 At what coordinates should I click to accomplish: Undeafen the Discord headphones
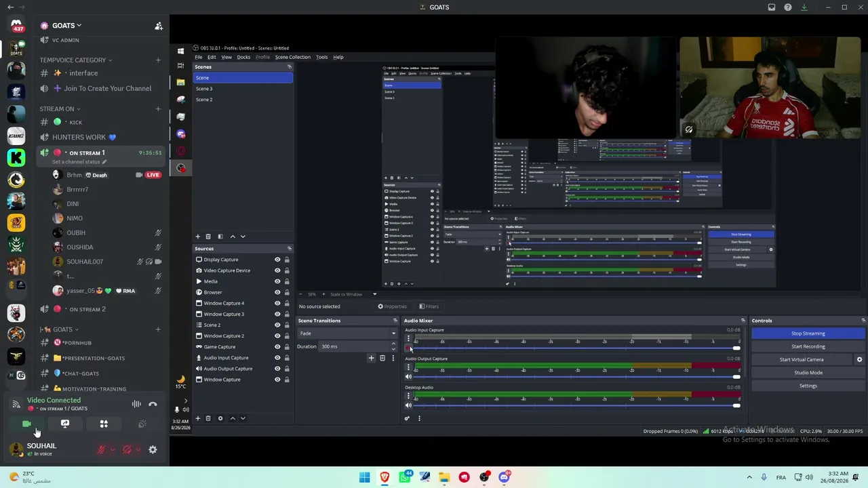click(127, 449)
